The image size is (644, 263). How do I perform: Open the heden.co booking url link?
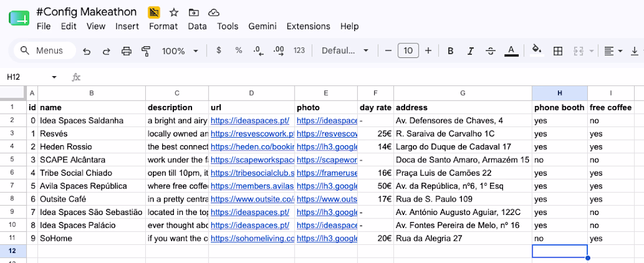pos(252,146)
